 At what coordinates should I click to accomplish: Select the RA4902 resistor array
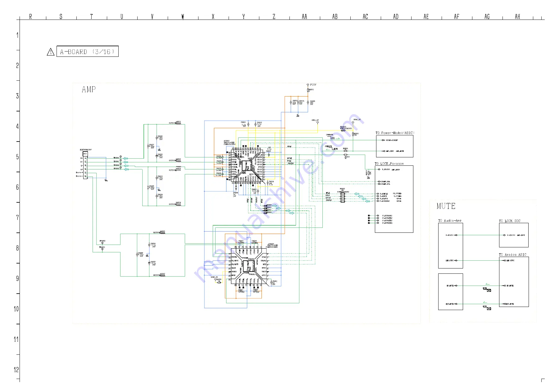343,197
